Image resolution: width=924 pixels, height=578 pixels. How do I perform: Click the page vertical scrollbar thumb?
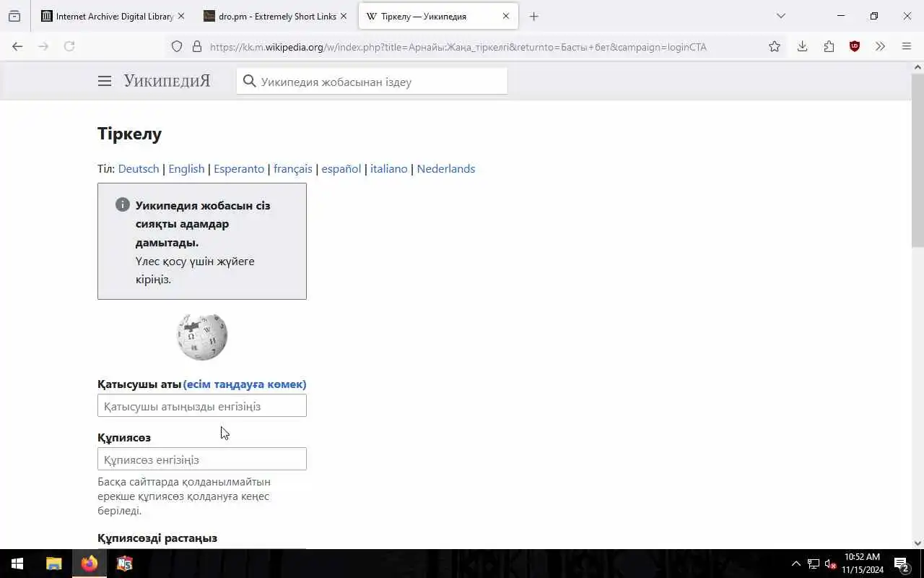point(918,159)
